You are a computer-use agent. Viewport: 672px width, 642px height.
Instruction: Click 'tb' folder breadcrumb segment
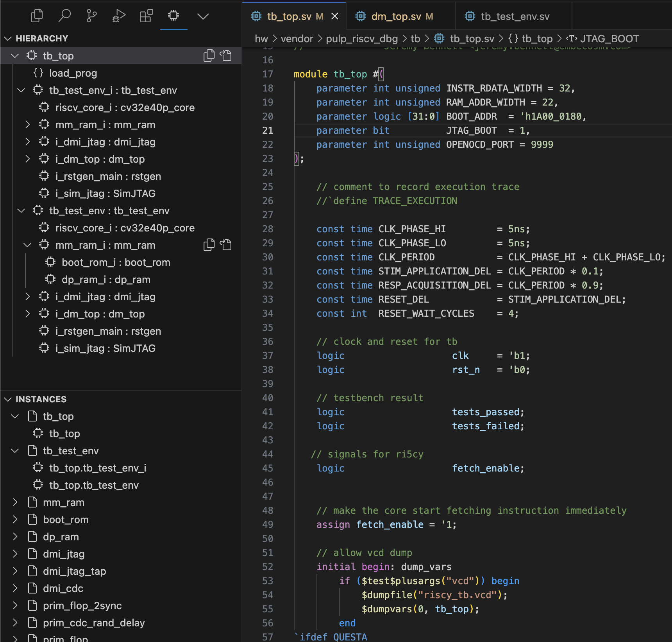pos(415,39)
